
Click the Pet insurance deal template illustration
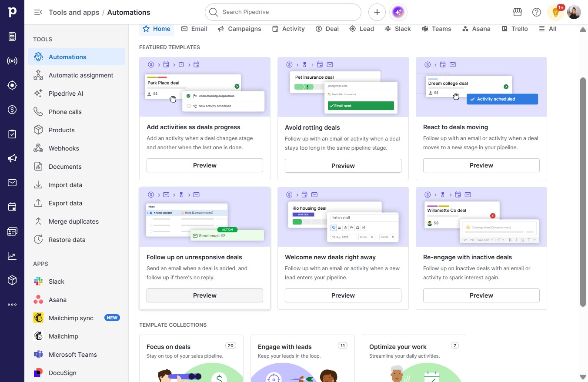tap(343, 87)
